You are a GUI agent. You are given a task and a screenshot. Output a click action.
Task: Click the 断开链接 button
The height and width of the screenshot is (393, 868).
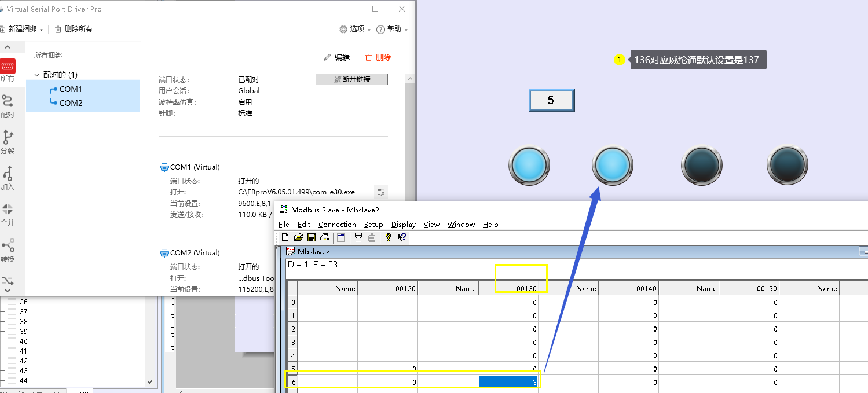tap(351, 79)
